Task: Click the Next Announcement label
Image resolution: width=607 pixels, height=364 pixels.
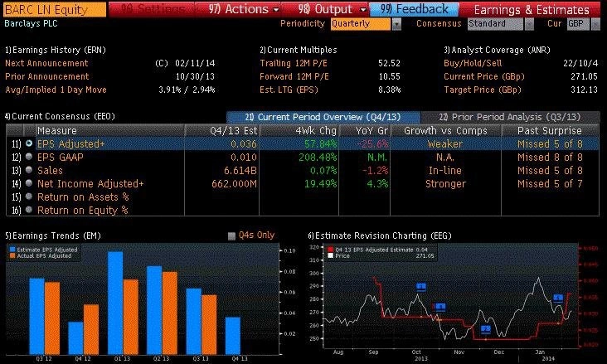Action: pos(46,63)
